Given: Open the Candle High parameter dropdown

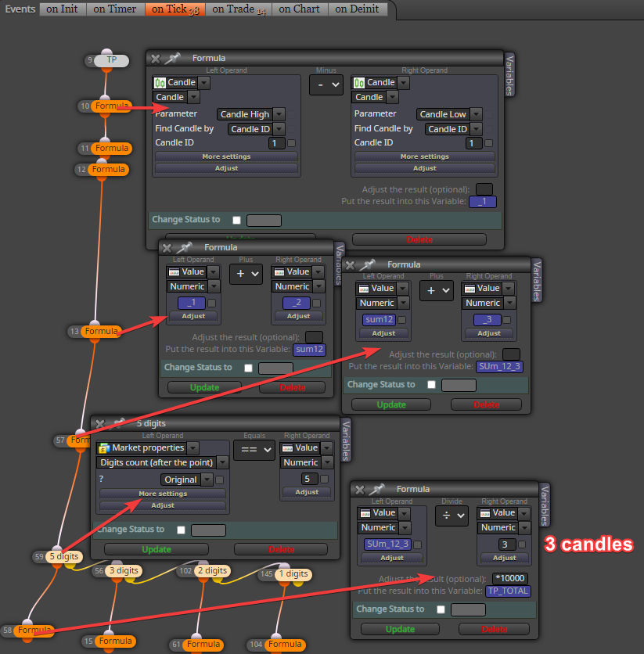Looking at the screenshot, I should pyautogui.click(x=251, y=115).
